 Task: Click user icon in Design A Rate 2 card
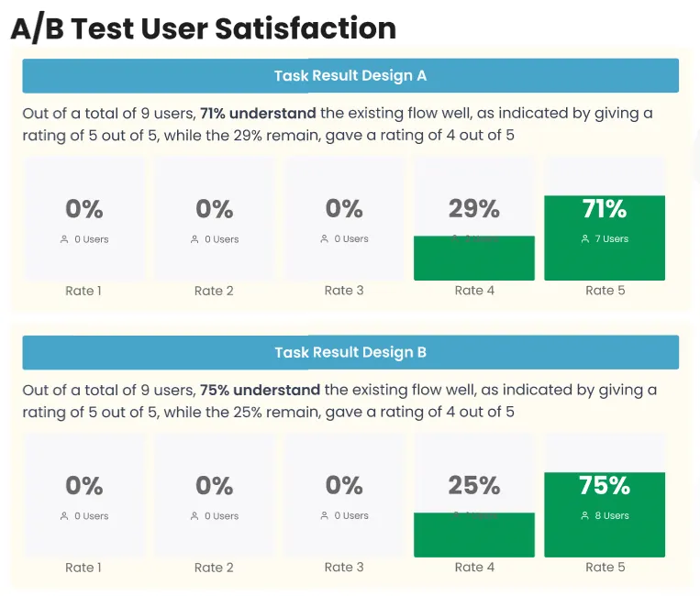(x=194, y=239)
